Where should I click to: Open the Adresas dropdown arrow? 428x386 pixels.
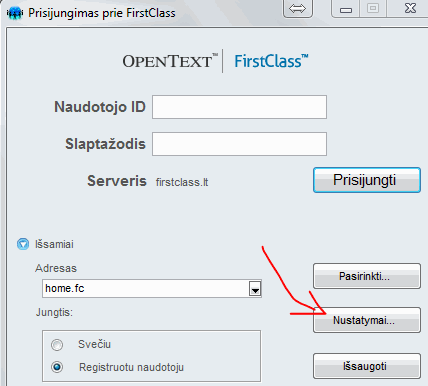pos(255,289)
